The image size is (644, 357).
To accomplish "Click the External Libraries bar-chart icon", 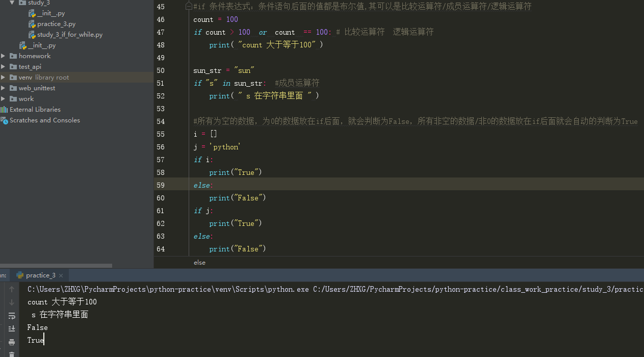I will 4,110.
